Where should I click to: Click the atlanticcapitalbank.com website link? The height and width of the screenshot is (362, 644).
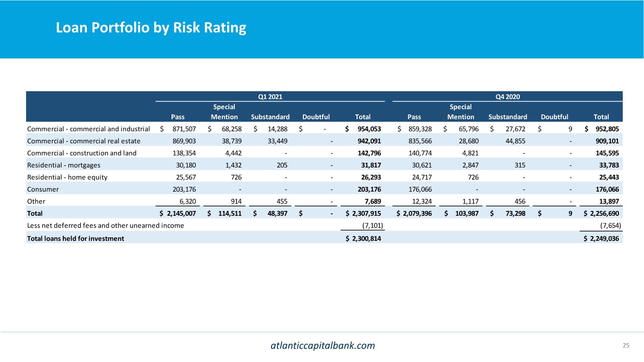pos(322,345)
